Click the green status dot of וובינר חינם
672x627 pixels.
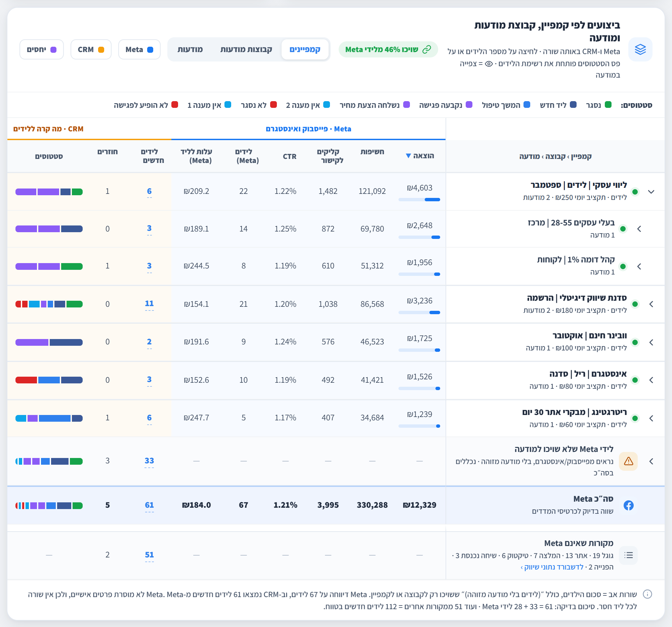pos(635,342)
